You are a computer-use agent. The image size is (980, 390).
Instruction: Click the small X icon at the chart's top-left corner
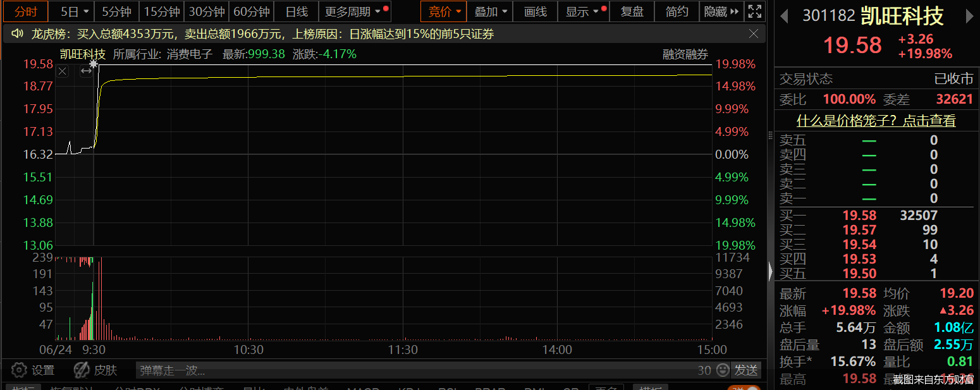62,71
